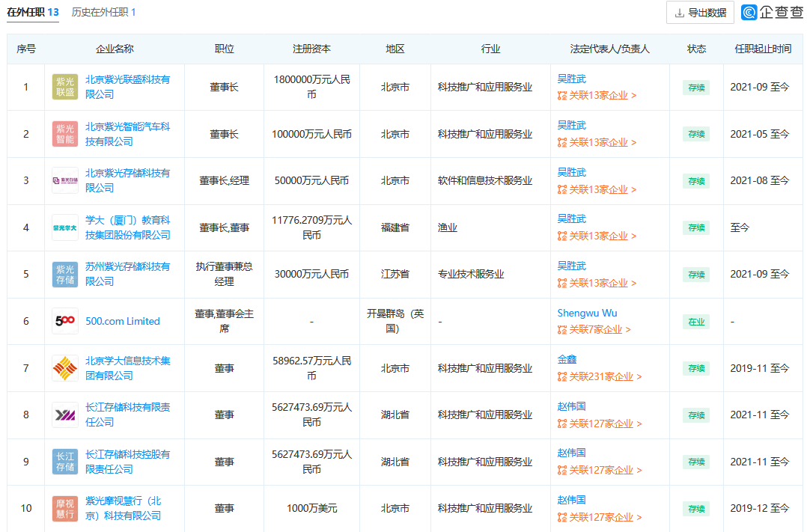
Task: Click the 福建省 region cell
Action: click(395, 227)
